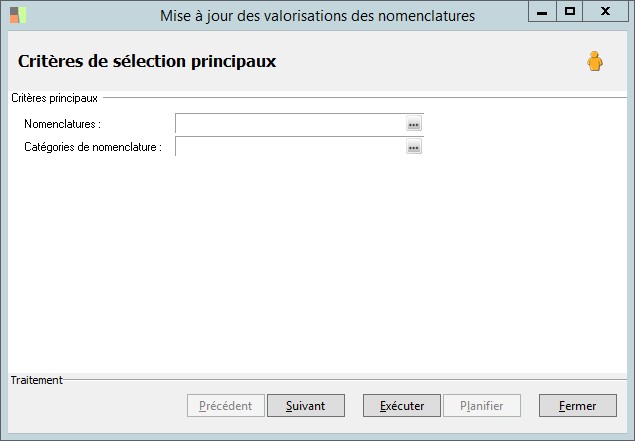Image resolution: width=635 pixels, height=441 pixels.
Task: Click the Catégories de nomenclature label
Action: (93, 147)
